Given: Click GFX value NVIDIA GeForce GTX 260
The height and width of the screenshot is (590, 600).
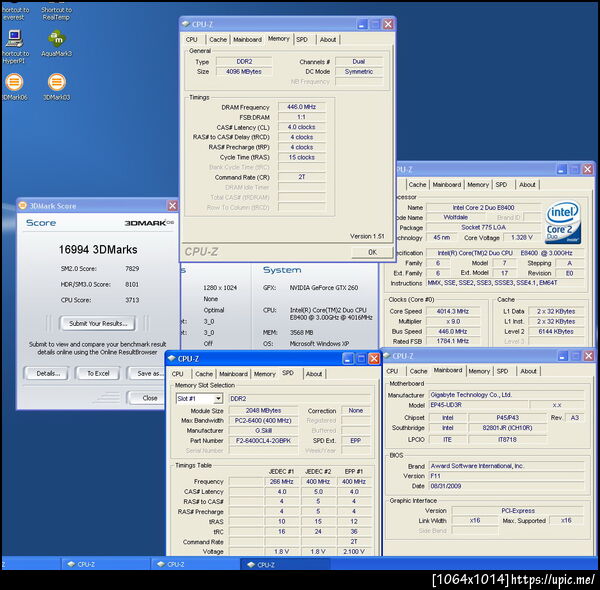Looking at the screenshot, I should [x=324, y=287].
